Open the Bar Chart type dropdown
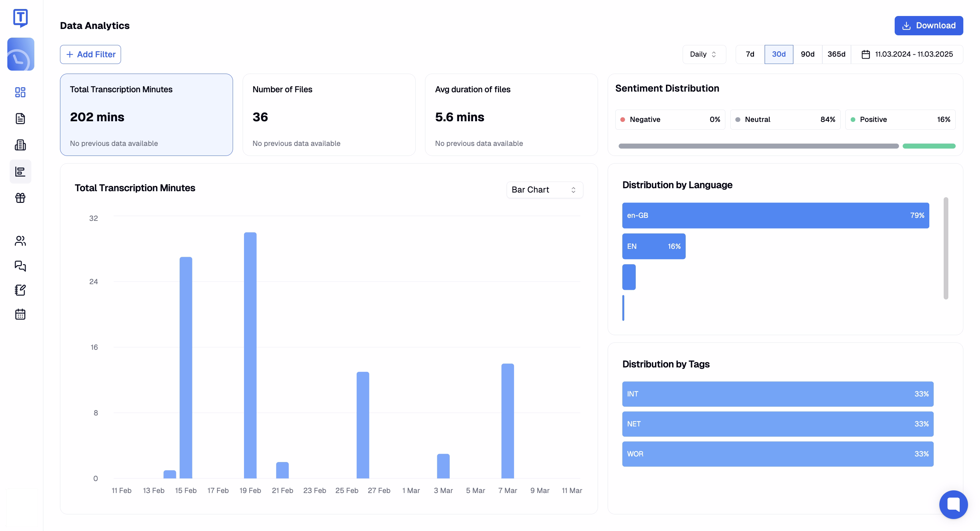 (x=544, y=190)
